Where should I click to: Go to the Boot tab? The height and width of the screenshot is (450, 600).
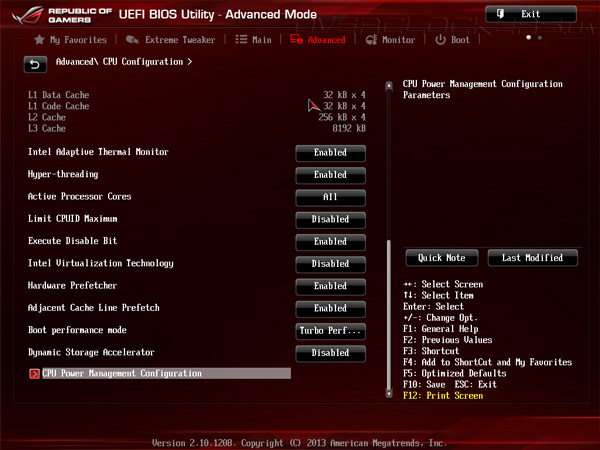pyautogui.click(x=452, y=40)
